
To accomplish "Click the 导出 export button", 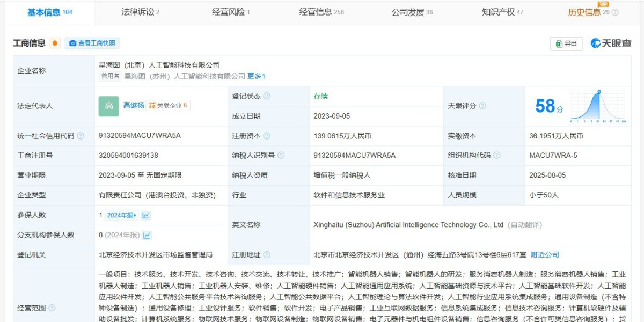I will pyautogui.click(x=566, y=43).
